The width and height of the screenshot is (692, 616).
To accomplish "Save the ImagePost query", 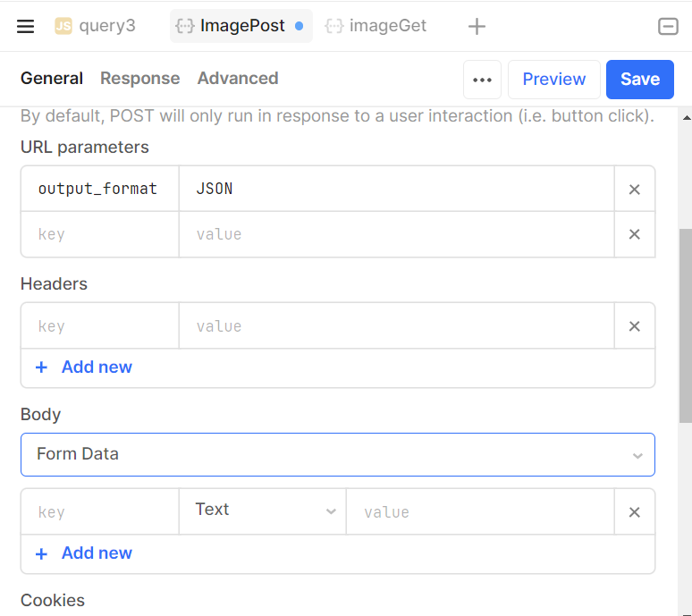I will pyautogui.click(x=639, y=80).
